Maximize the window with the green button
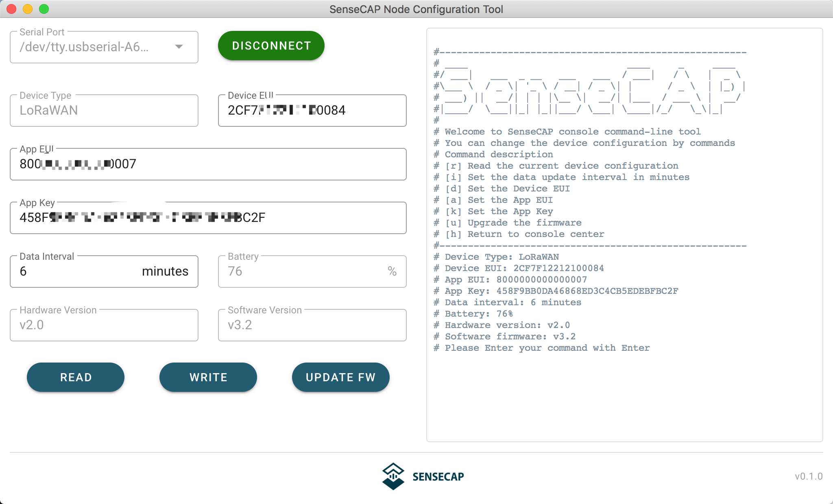The width and height of the screenshot is (833, 504). [44, 9]
